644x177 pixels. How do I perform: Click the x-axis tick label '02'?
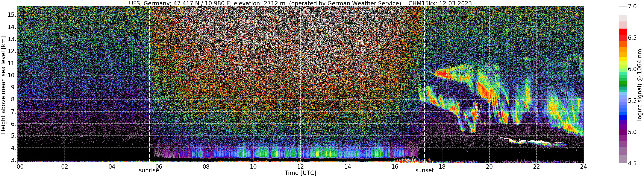pyautogui.click(x=65, y=166)
